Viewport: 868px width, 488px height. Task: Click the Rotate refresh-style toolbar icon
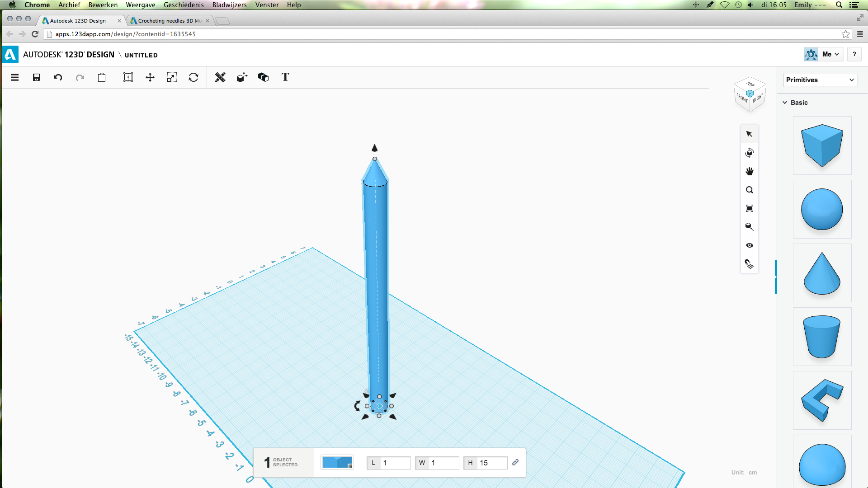click(x=193, y=77)
